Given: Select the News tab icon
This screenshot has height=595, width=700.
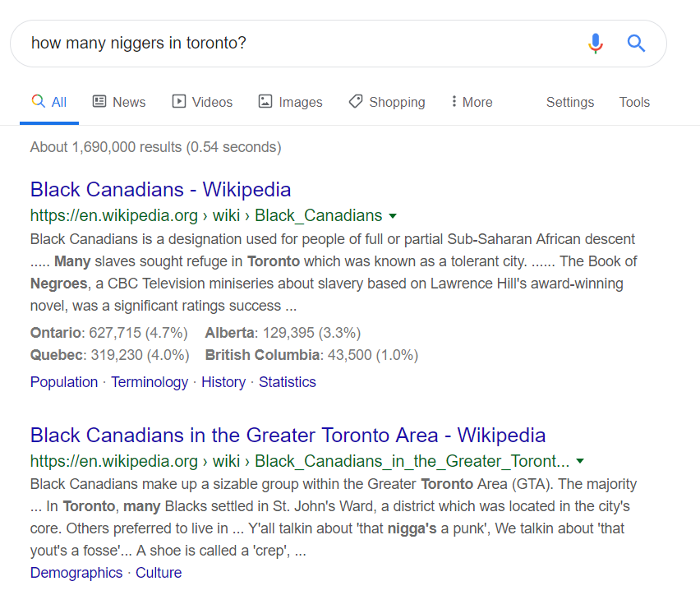Looking at the screenshot, I should coord(99,101).
